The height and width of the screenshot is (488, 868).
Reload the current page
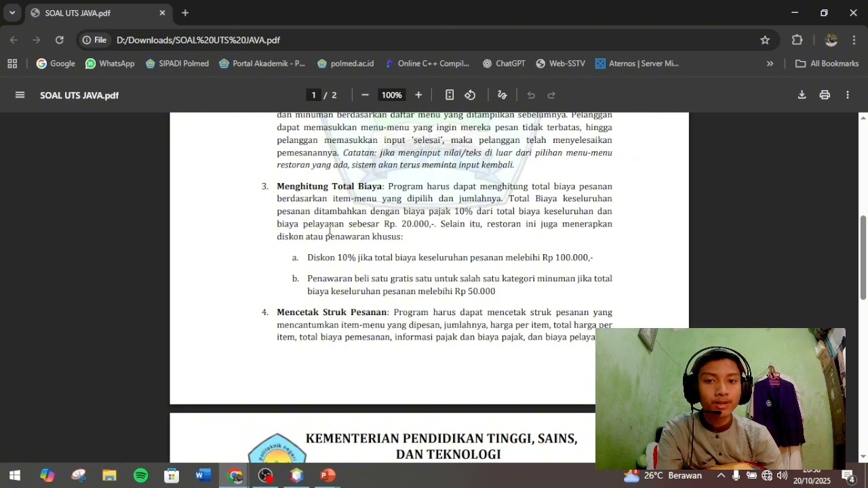(x=60, y=40)
